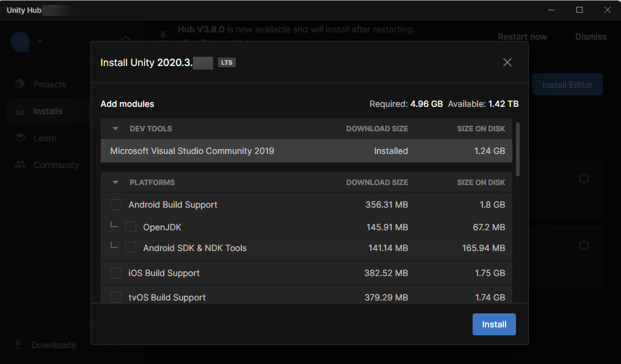Toggle tvOS Build Support checkbox
The height and width of the screenshot is (364, 621).
coord(116,297)
